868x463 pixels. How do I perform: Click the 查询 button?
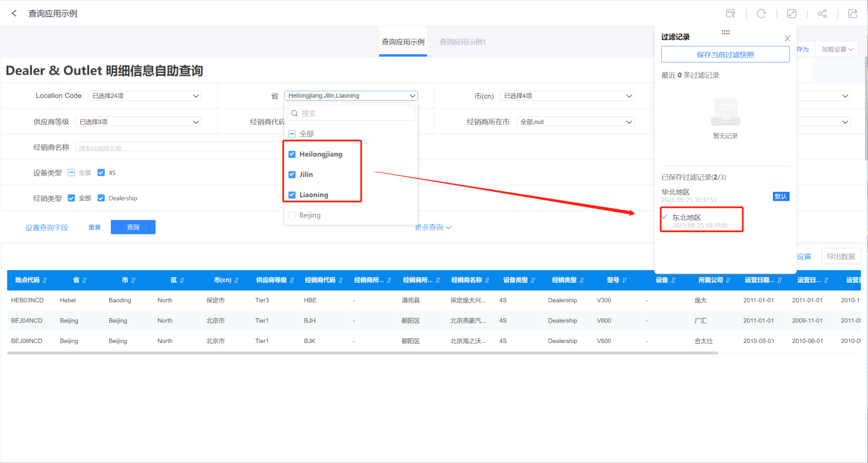(133, 227)
